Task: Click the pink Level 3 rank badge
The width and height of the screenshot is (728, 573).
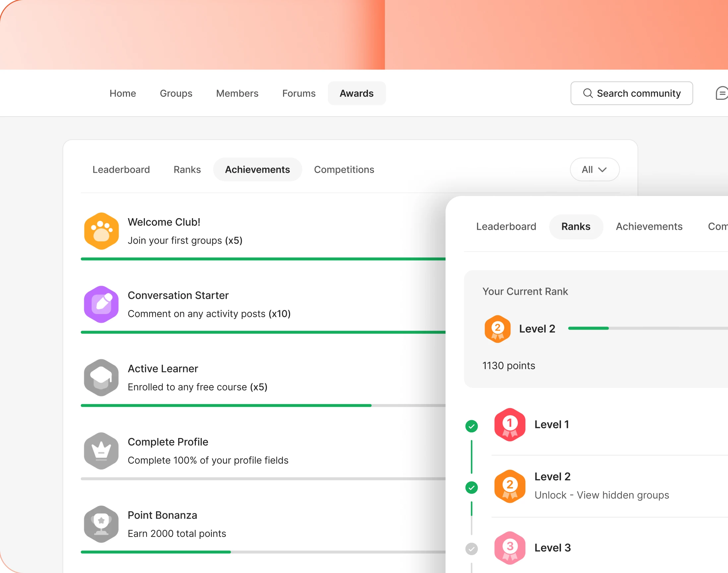Action: 510,548
